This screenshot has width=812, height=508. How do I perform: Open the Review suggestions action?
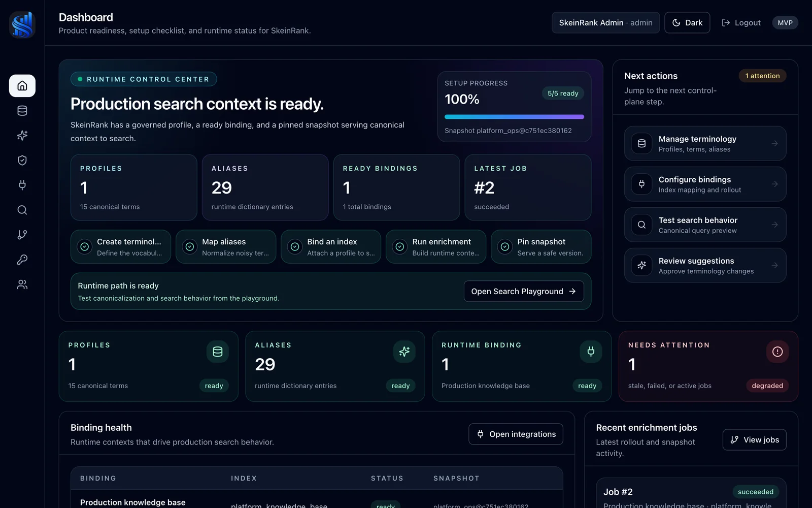705,266
